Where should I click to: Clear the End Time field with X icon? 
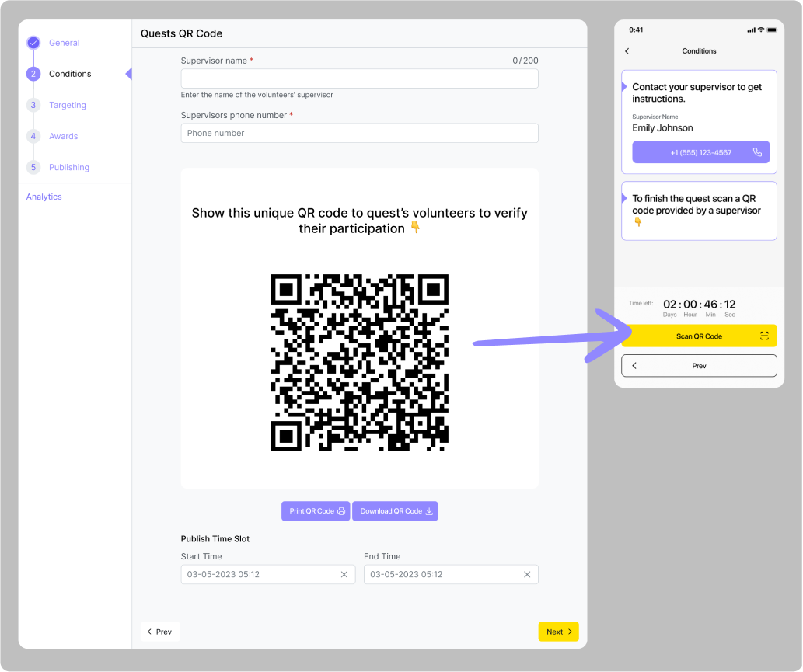pos(527,574)
